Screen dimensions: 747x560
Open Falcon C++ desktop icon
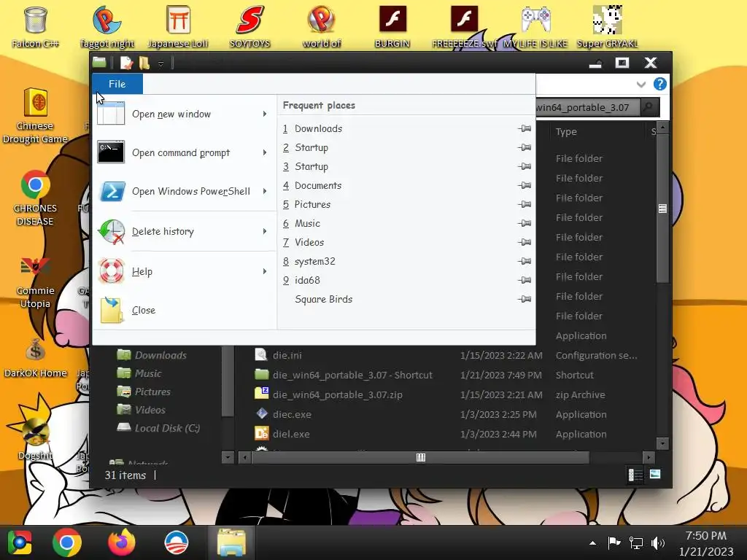(x=35, y=27)
